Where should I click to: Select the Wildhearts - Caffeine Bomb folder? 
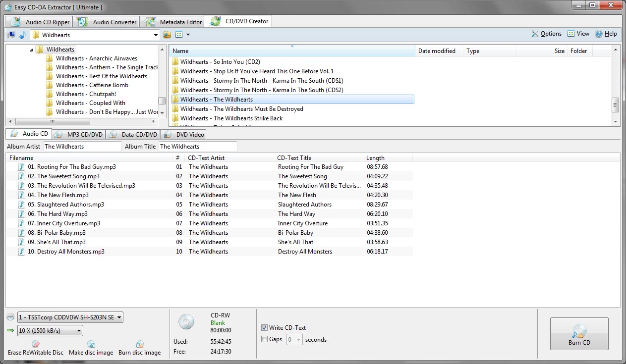(92, 85)
